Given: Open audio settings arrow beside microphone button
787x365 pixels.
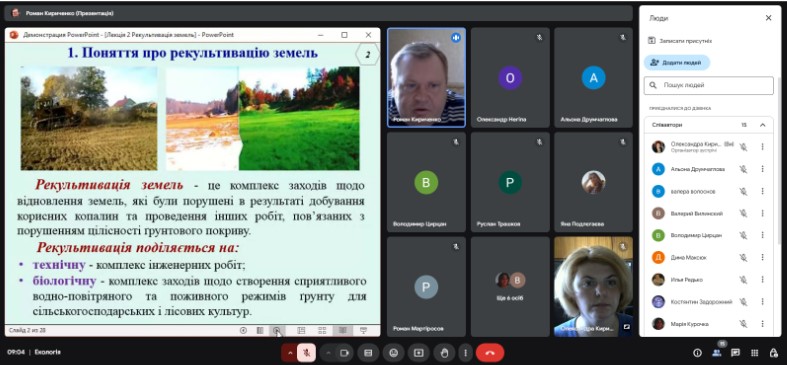Looking at the screenshot, I should (x=290, y=353).
